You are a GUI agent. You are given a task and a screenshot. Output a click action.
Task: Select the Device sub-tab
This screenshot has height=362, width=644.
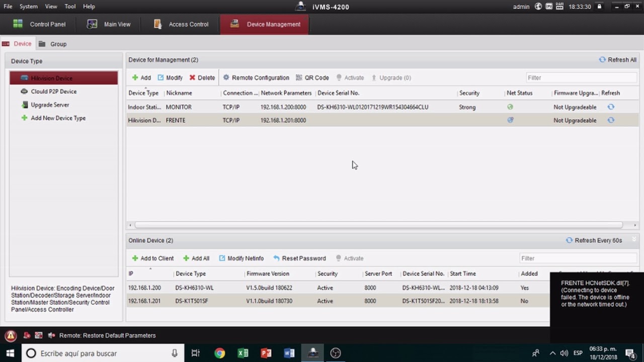(17, 44)
